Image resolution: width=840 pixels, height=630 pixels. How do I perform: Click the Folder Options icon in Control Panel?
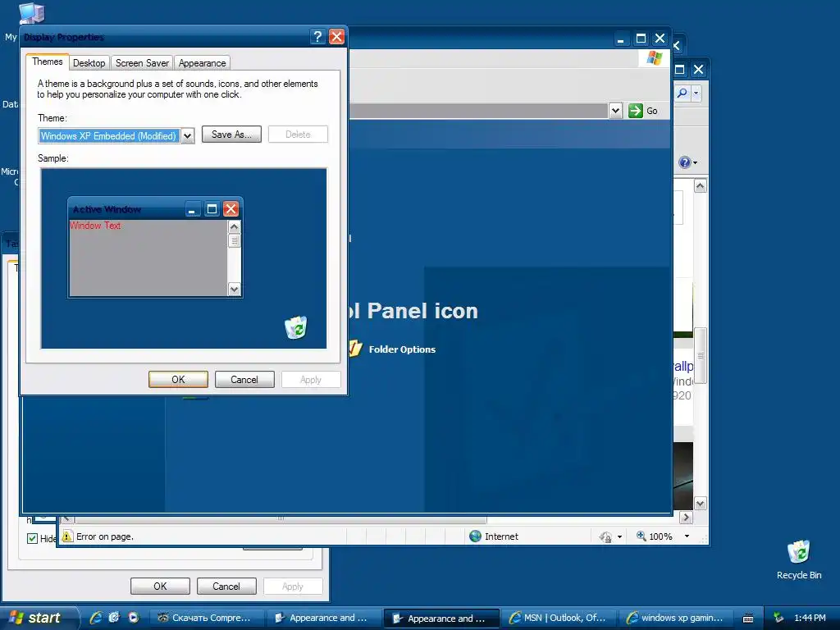pyautogui.click(x=355, y=349)
